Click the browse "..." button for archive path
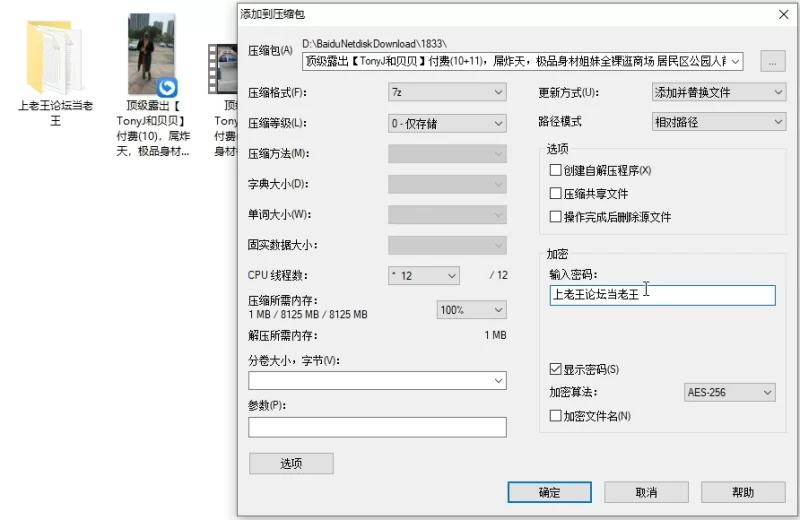Image resolution: width=800 pixels, height=520 pixels. coord(772,61)
